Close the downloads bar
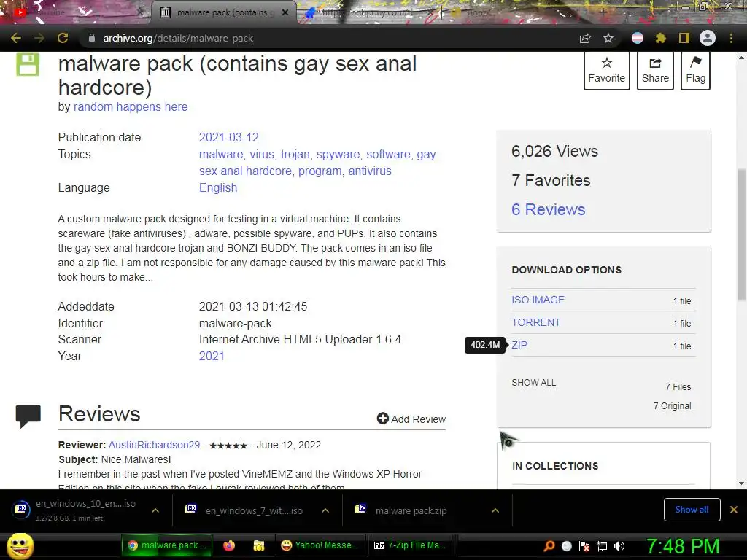The image size is (747, 560). (734, 510)
